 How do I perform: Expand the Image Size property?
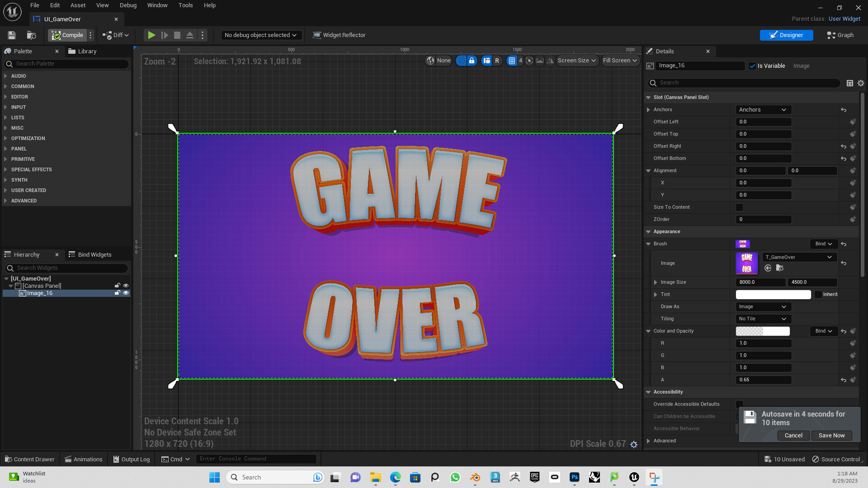656,282
